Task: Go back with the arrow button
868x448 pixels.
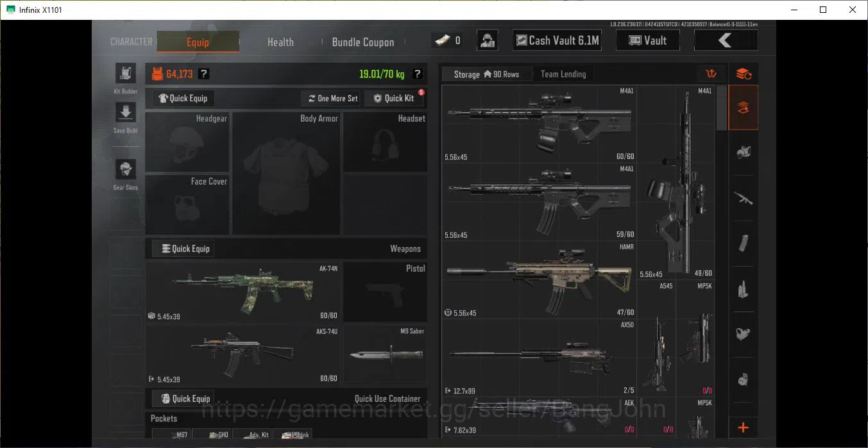Action: (726, 40)
